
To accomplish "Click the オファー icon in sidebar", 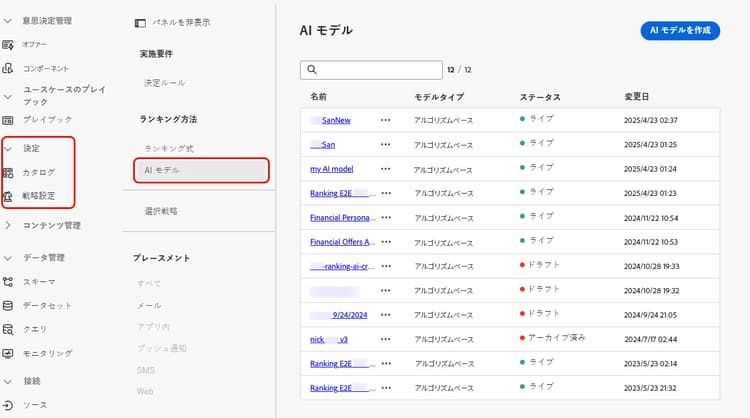I will tap(8, 45).
